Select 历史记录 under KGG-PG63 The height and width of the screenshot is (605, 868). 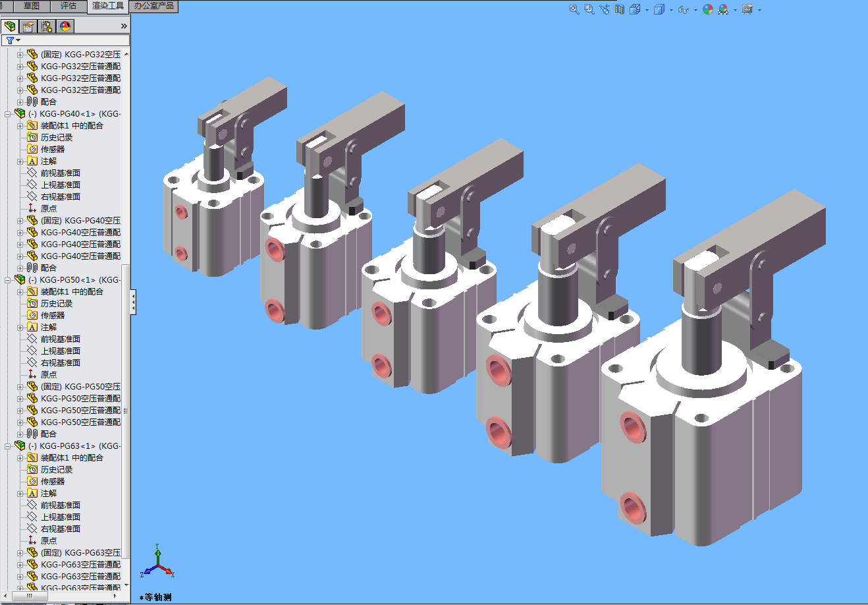click(x=56, y=470)
